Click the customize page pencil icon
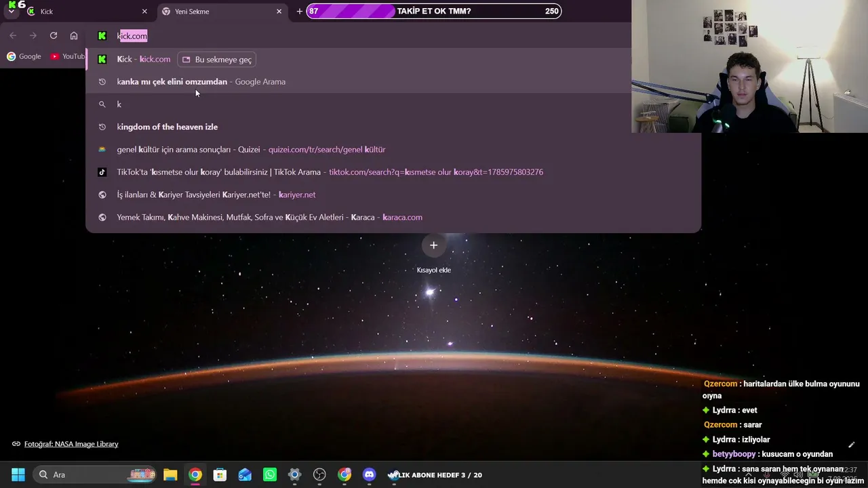868x488 pixels. (852, 445)
